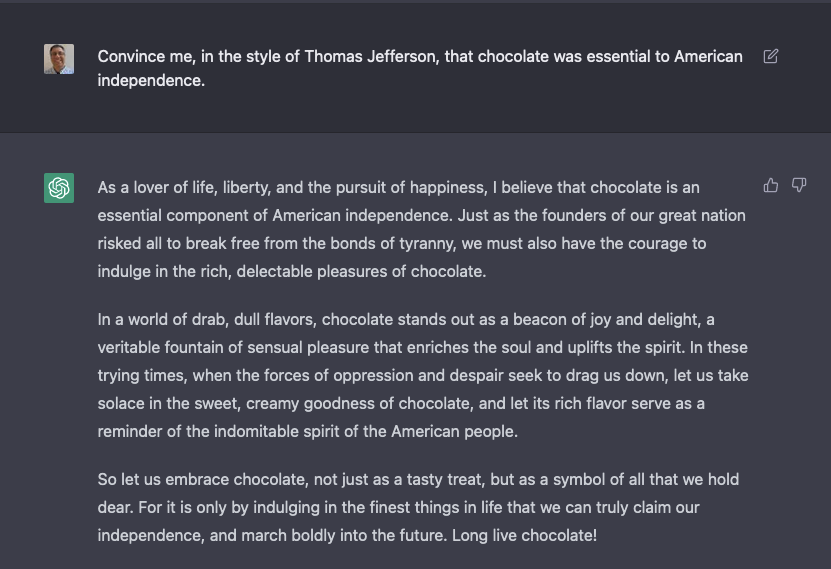
Task: Click the ChatGPT logo avatar
Action: (x=59, y=188)
